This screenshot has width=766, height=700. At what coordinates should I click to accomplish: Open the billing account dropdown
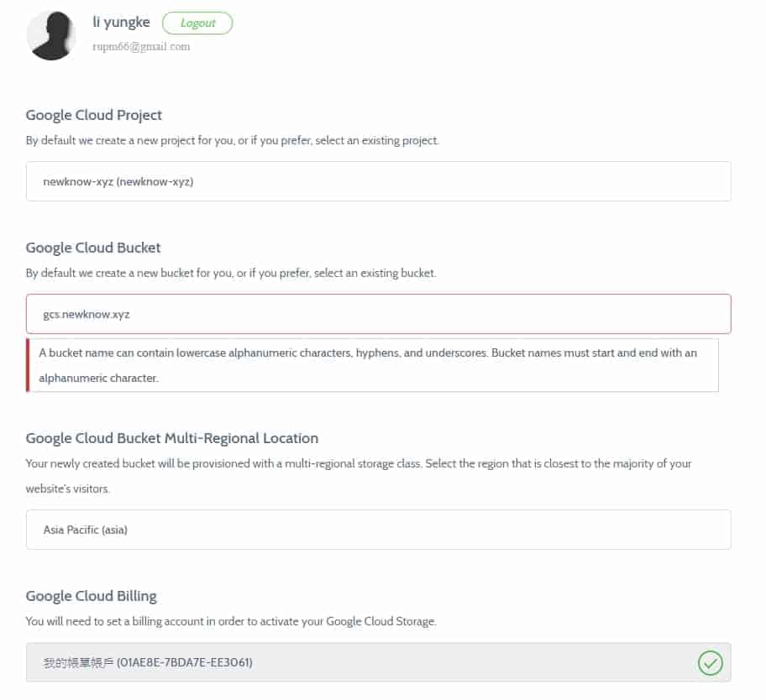coord(379,662)
